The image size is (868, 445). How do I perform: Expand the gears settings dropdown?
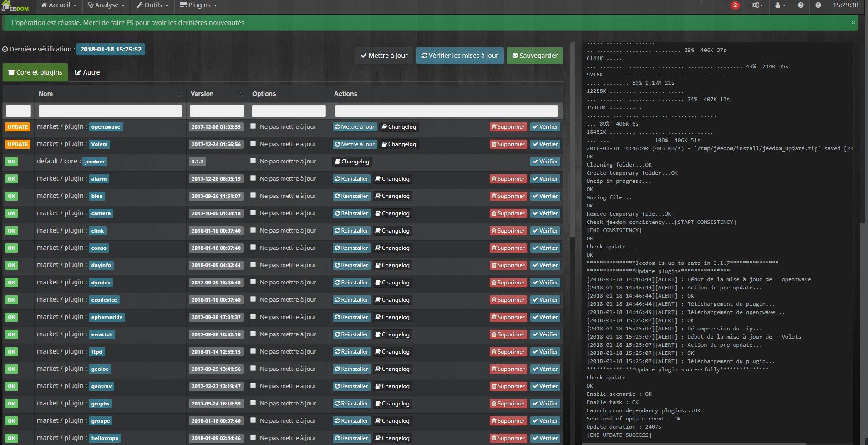pyautogui.click(x=757, y=5)
